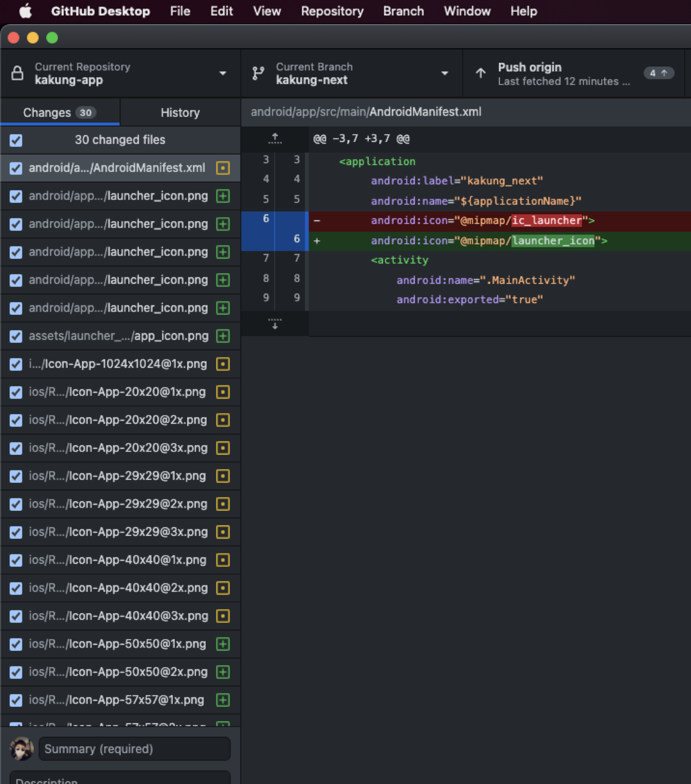
Task: Open the Edit menu
Action: tap(222, 11)
